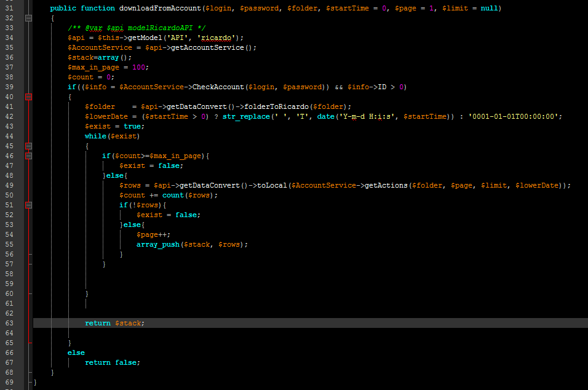The height and width of the screenshot is (390, 588).
Task: Click line number 63 in the gutter
Action: point(9,323)
